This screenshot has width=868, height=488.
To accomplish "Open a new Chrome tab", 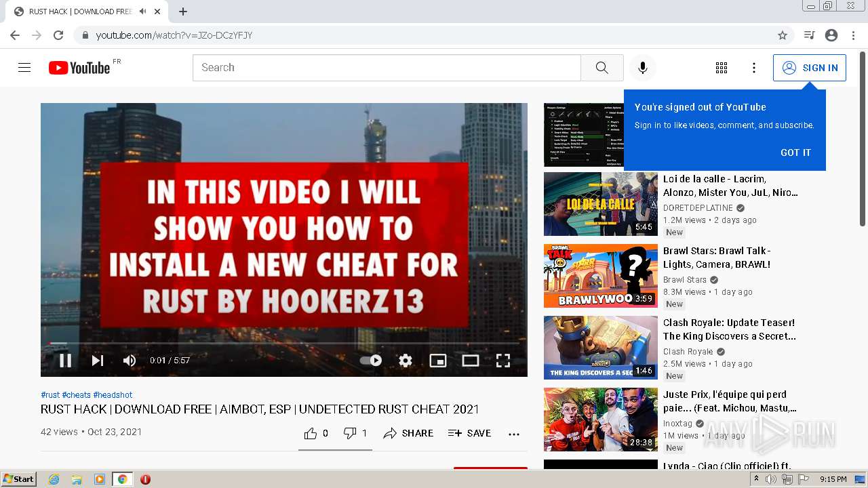I will [183, 12].
